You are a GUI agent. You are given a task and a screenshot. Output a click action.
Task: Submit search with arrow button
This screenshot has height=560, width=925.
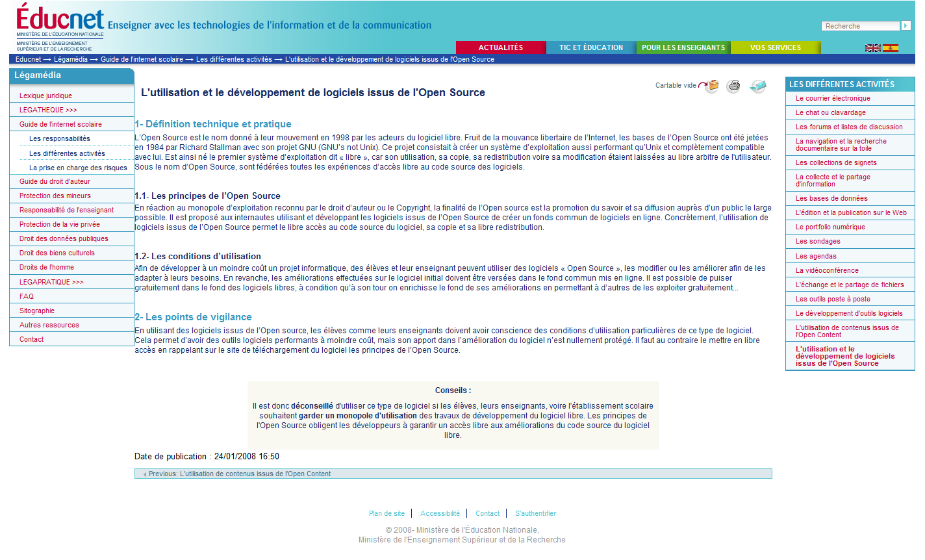click(906, 26)
